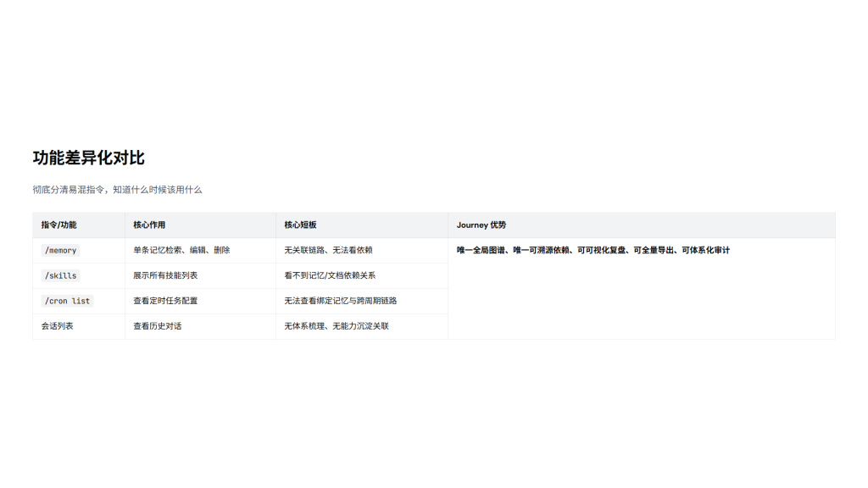Click the bold text 唯一全局图谱、唯一可溯源依赖
Viewport: 868px width, 488px height.
tap(513, 250)
